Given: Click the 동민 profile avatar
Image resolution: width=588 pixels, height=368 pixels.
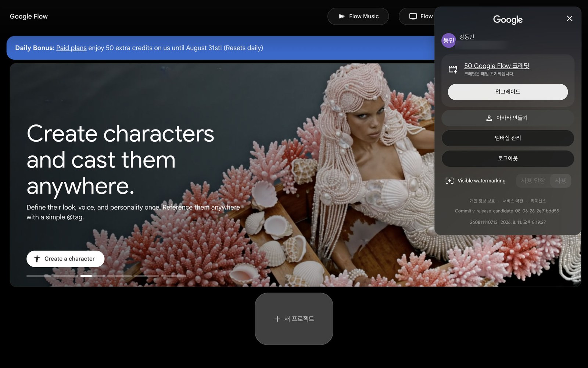Looking at the screenshot, I should coord(448,40).
